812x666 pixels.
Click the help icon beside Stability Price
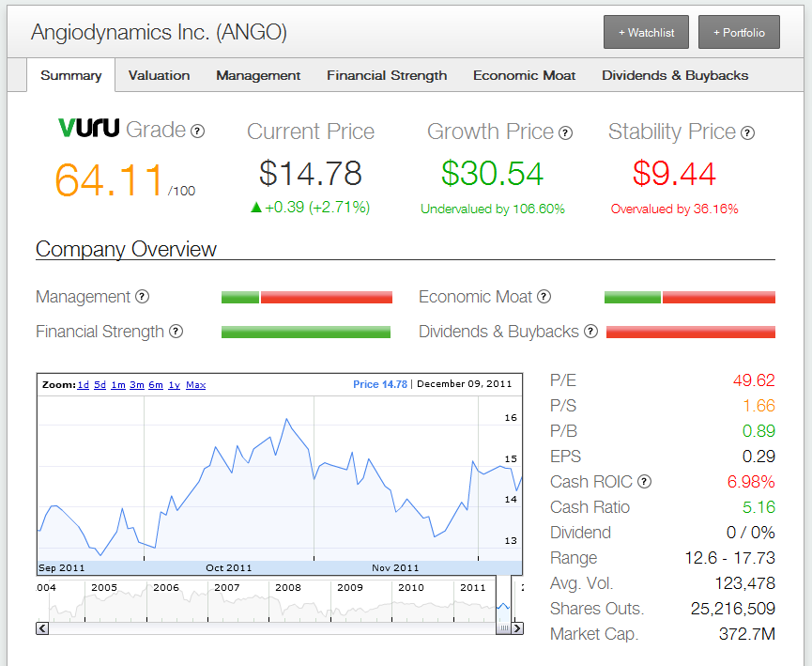[747, 133]
